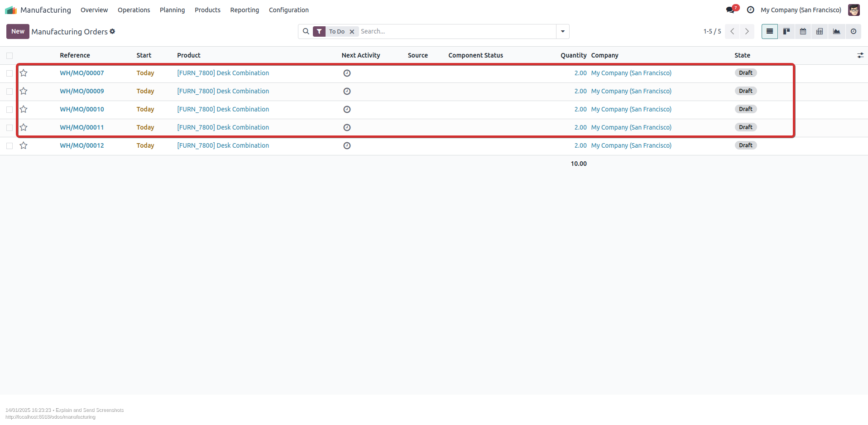Image resolution: width=868 pixels, height=425 pixels.
Task: Click in the Search input field
Action: (457, 31)
